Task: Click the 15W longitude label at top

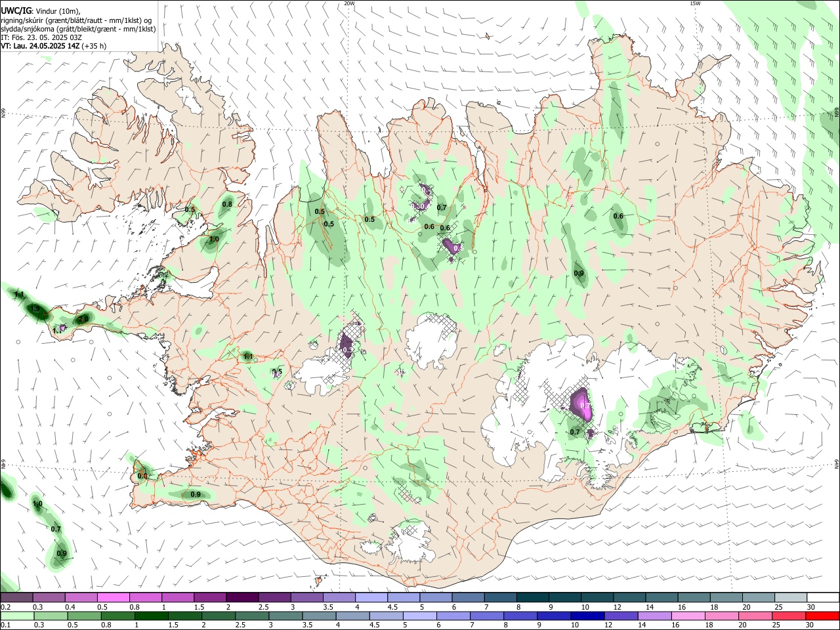Action: pos(694,3)
